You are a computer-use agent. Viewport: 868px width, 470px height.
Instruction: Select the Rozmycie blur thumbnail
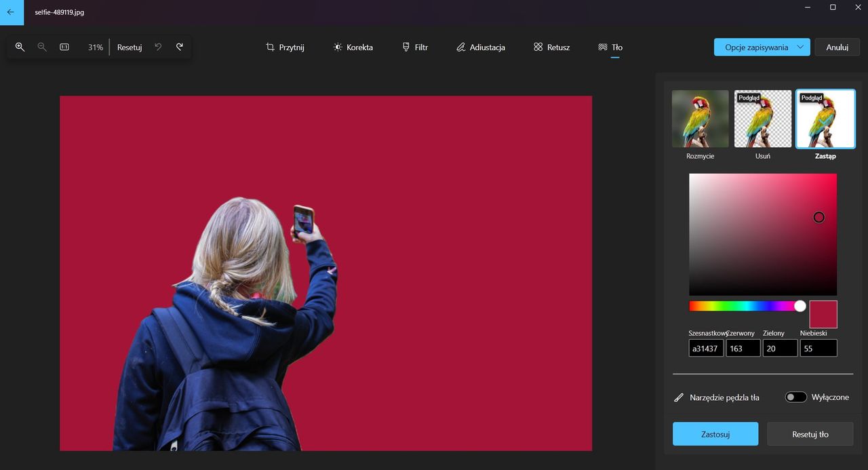point(701,119)
